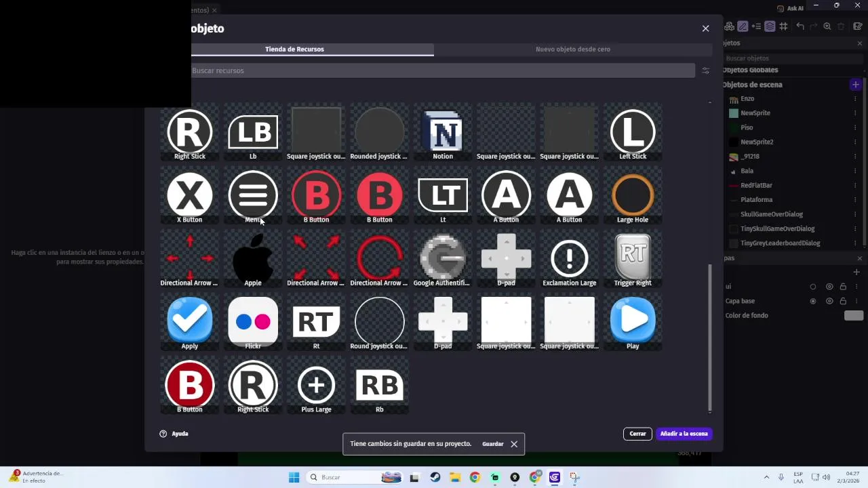Choose the Trigger Right asset
Image resolution: width=868 pixels, height=488 pixels.
tap(633, 258)
